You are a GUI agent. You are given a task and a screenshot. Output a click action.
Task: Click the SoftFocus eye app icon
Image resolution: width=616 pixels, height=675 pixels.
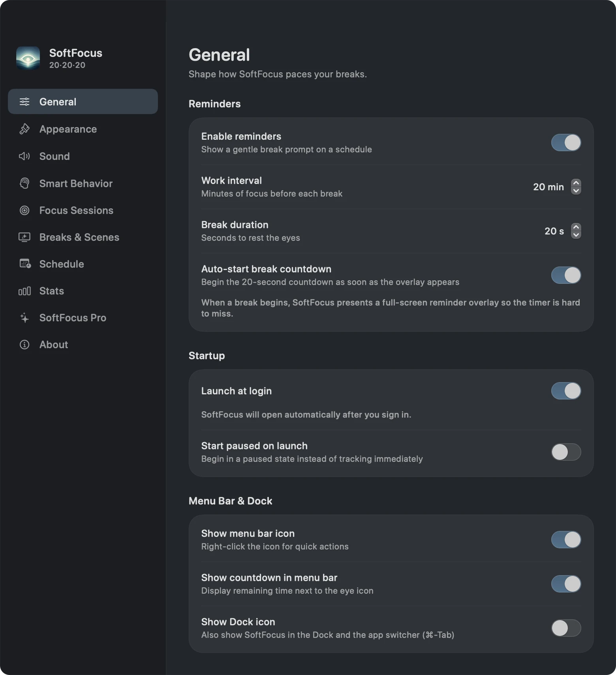28,58
